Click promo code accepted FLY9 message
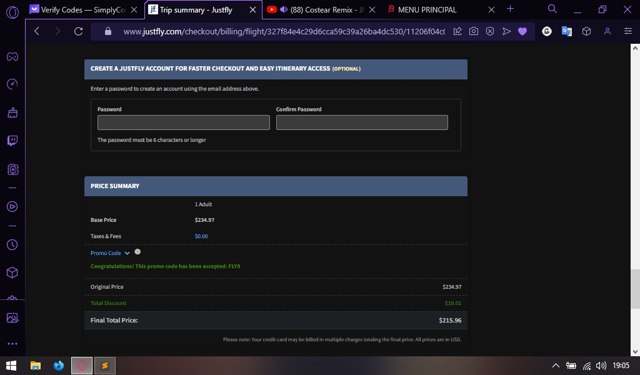This screenshot has width=640, height=375. coord(165,266)
